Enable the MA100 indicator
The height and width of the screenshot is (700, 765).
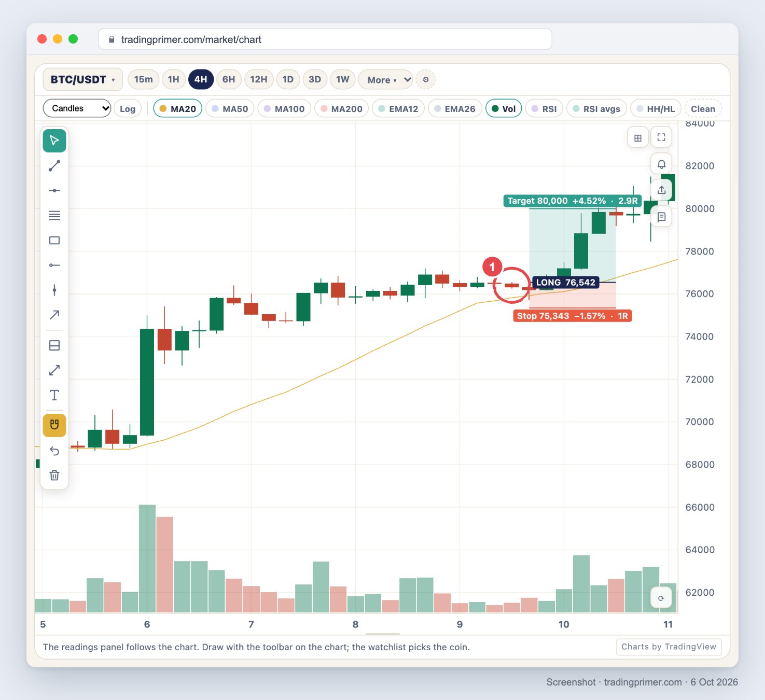(284, 108)
